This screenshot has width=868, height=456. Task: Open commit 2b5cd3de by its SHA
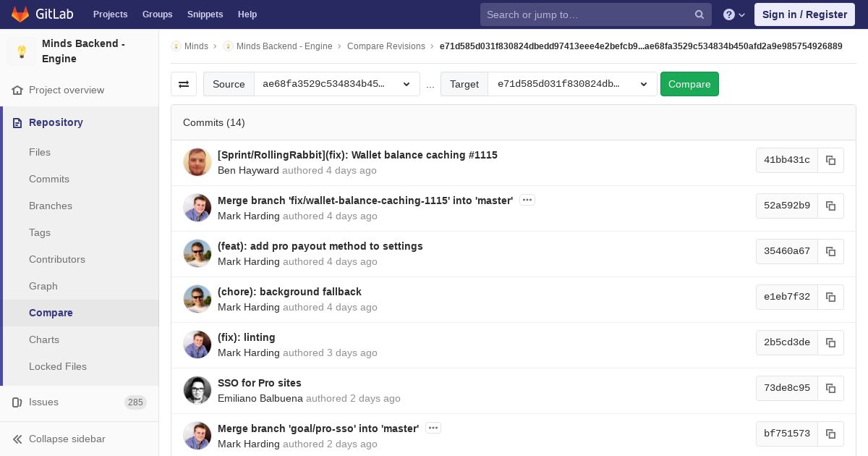click(x=787, y=342)
